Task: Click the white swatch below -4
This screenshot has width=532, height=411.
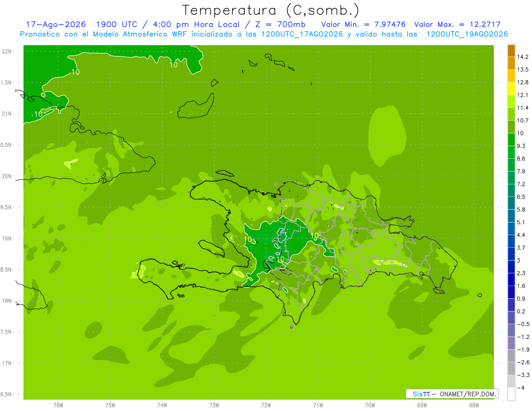Action: 511,394
